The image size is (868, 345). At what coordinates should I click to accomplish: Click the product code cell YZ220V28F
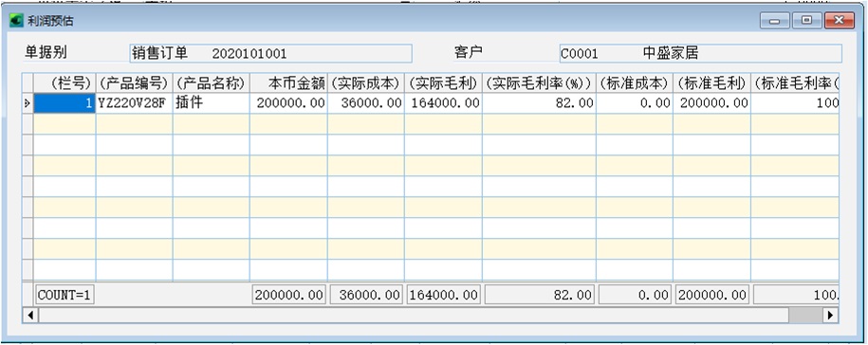tap(135, 103)
